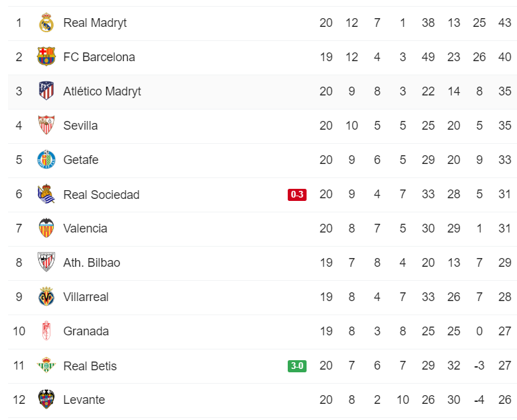
Task: Click the Getafe club crest
Action: 46,160
